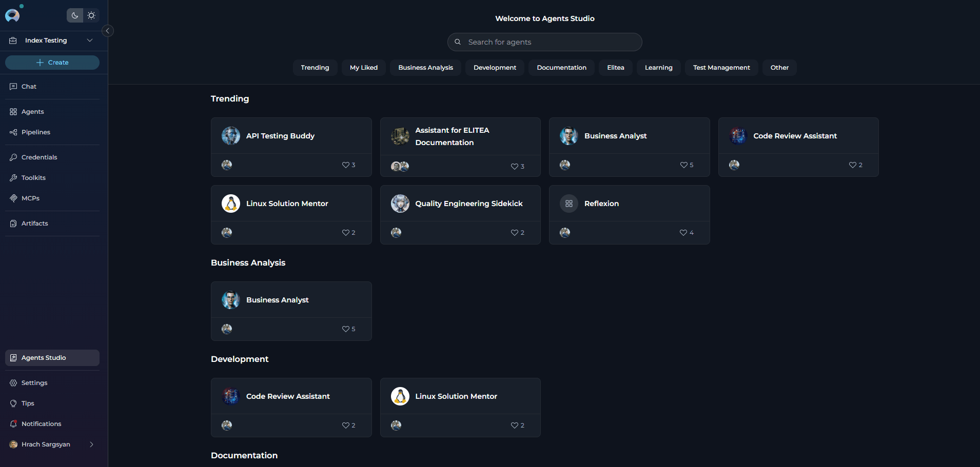Enable light mode with the sun icon

pos(91,15)
